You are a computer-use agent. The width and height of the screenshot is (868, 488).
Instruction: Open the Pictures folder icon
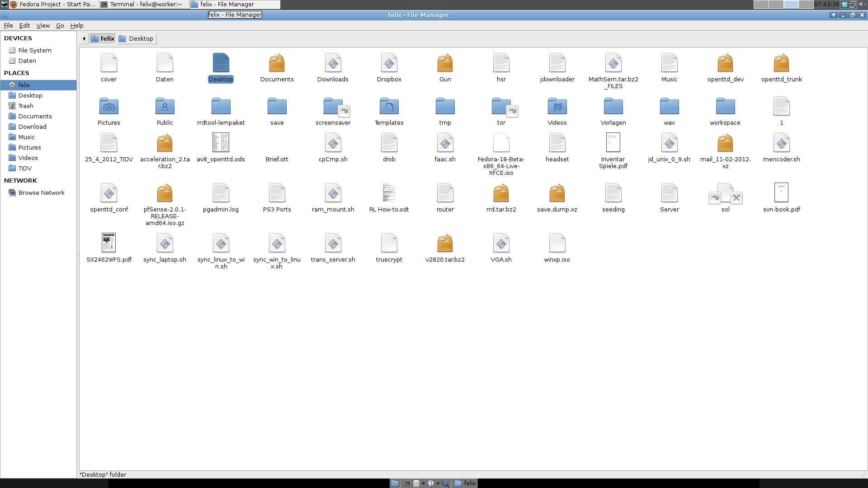[108, 107]
